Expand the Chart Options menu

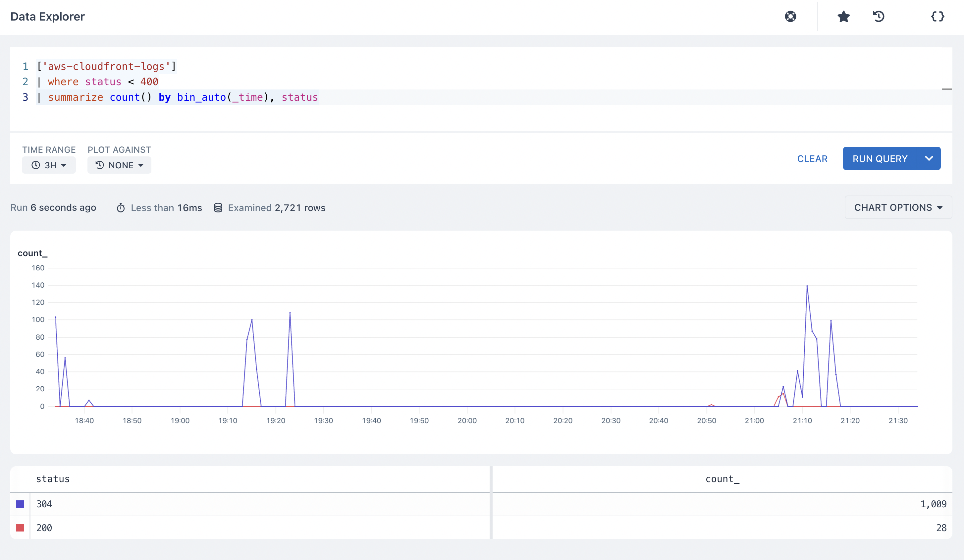click(898, 207)
